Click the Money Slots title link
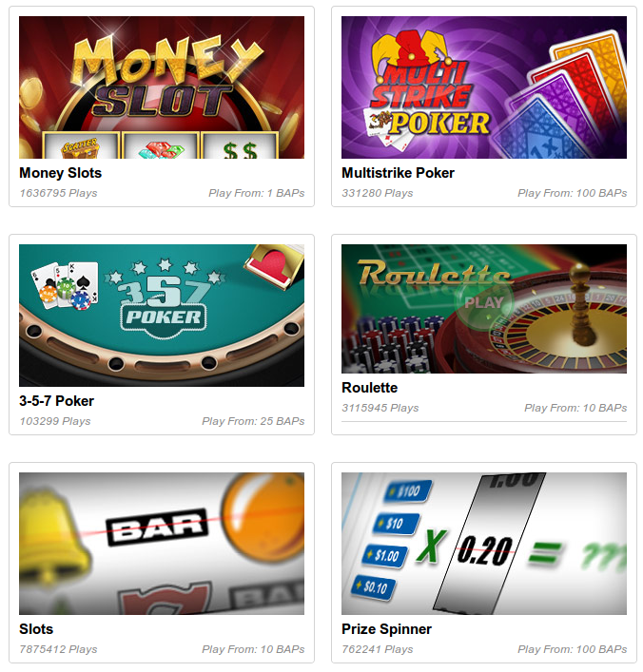643x672 pixels. 61,173
